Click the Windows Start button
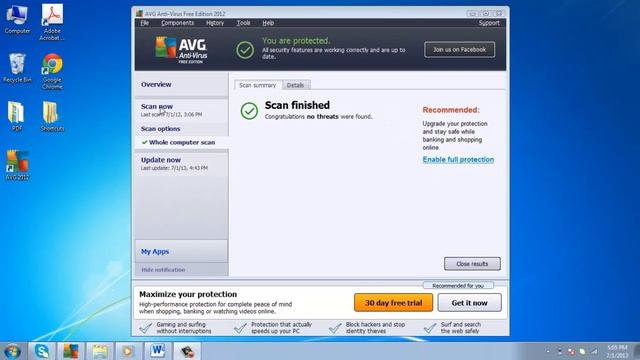 pyautogui.click(x=12, y=351)
